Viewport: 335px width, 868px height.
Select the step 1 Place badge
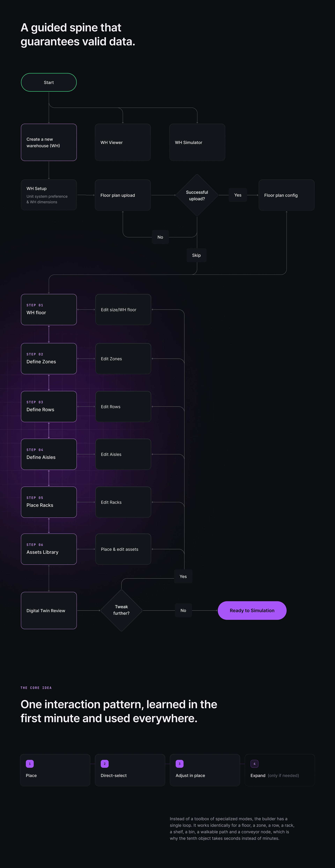coord(30,764)
